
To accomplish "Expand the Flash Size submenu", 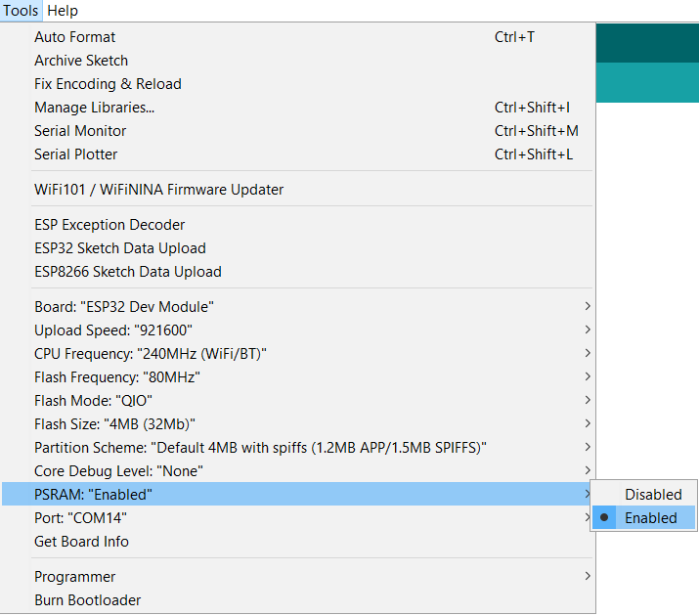I will point(115,424).
